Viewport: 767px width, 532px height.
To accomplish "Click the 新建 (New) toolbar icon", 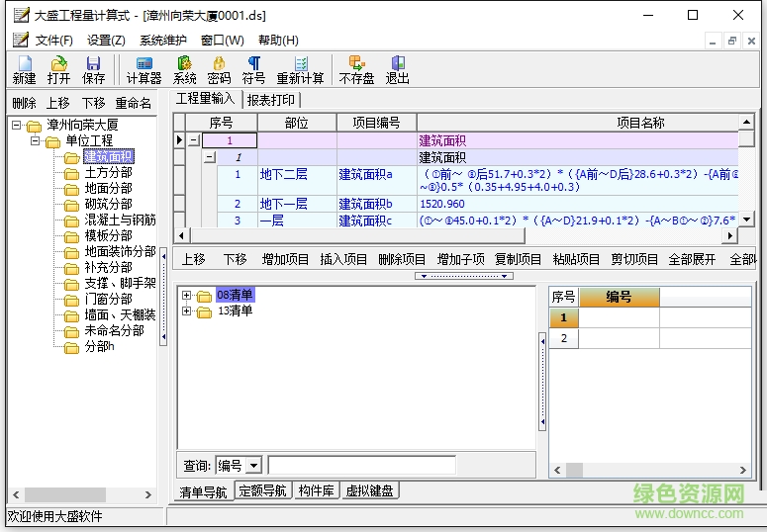I will pyautogui.click(x=24, y=68).
